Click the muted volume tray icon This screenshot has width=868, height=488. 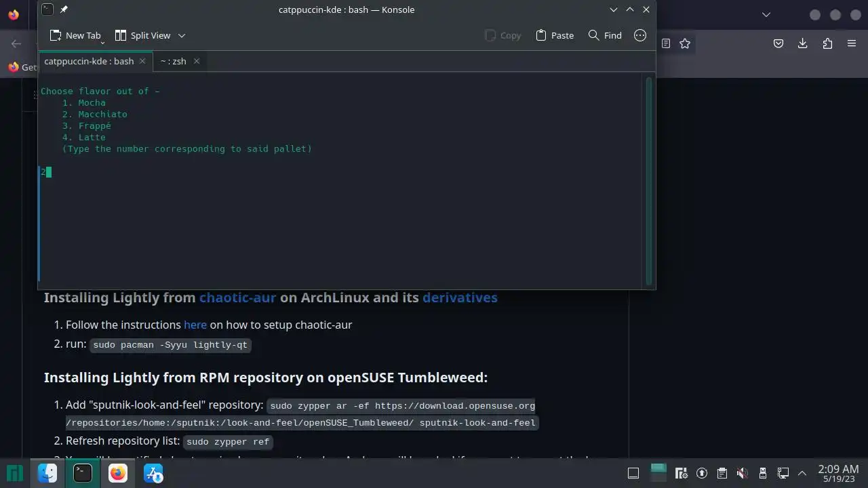tap(743, 473)
